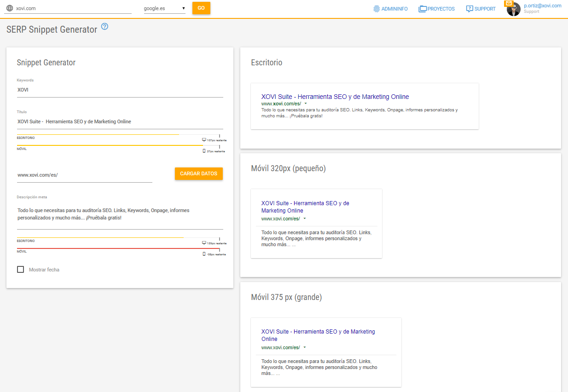
Task: Click the globe icon beside xovi.com
Action: coord(10,8)
